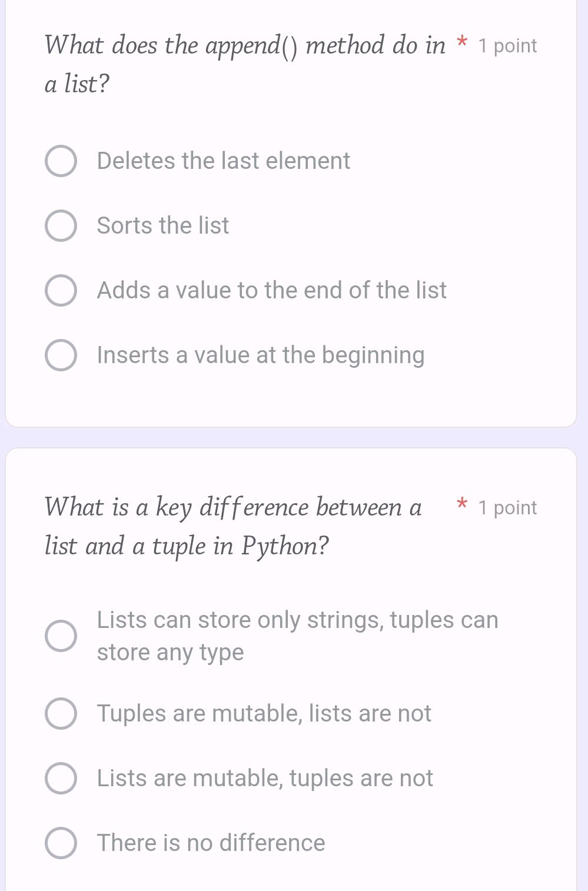Select "Deletes the last element" option

[61, 161]
